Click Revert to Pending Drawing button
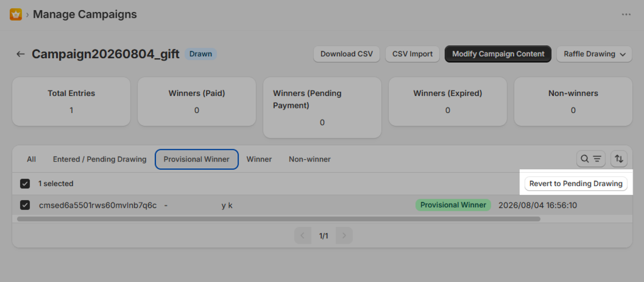 pyautogui.click(x=576, y=183)
